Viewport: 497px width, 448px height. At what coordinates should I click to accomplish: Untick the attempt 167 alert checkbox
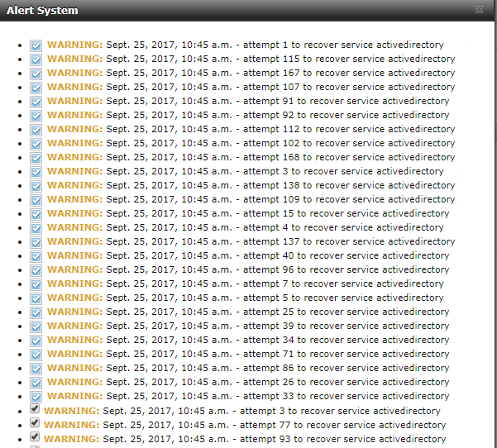(x=36, y=74)
